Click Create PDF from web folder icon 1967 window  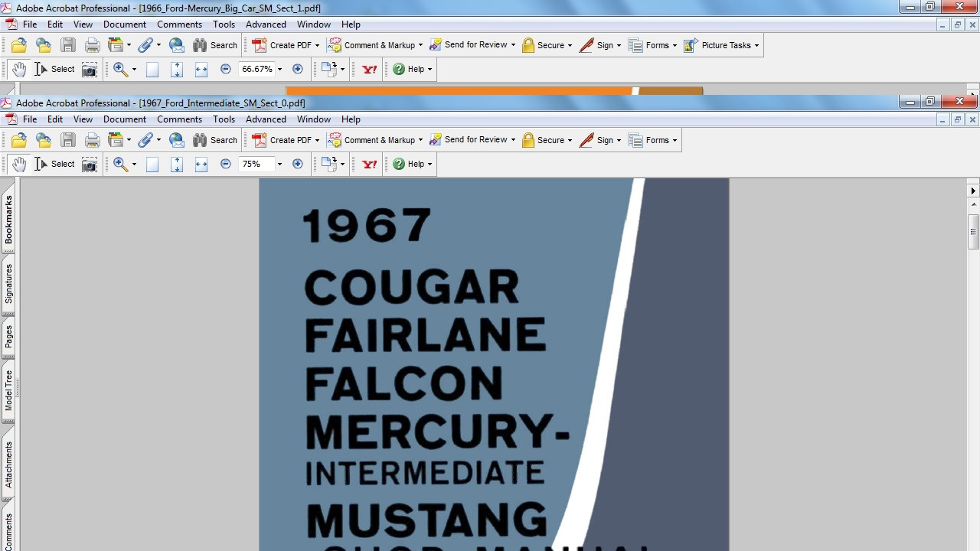(44, 140)
